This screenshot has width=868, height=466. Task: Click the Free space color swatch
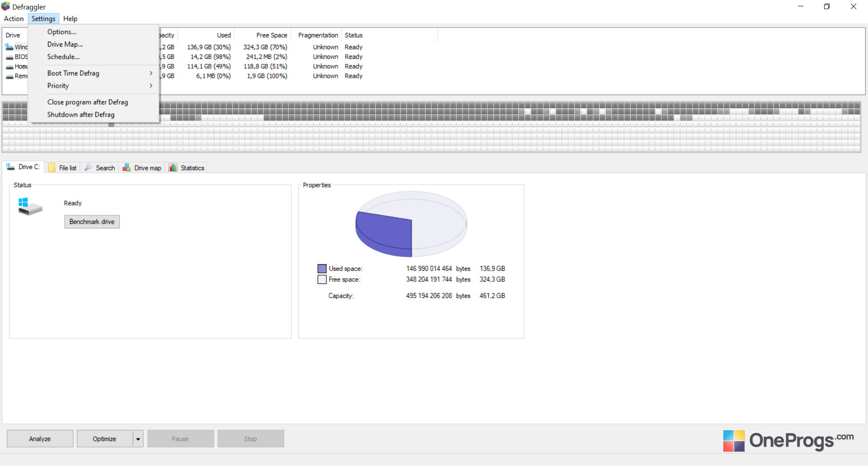322,280
